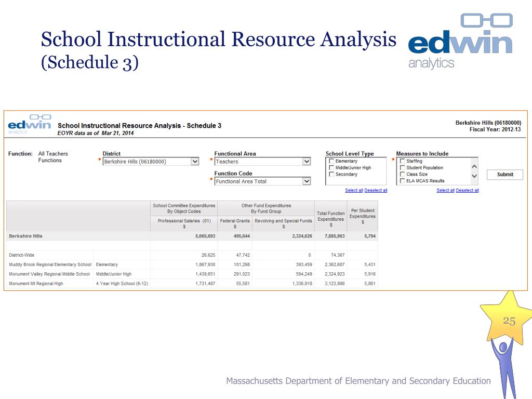
Task: Click down arrow in Measures to Include list
Action: click(x=474, y=176)
